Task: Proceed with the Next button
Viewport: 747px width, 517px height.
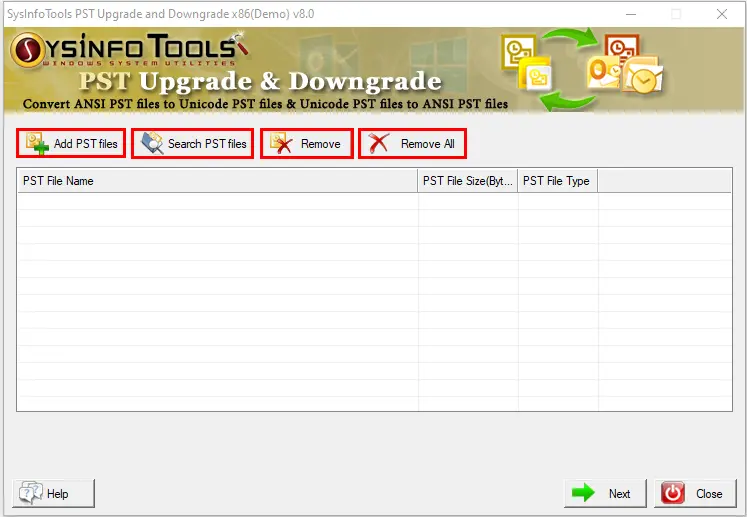Action: click(606, 493)
